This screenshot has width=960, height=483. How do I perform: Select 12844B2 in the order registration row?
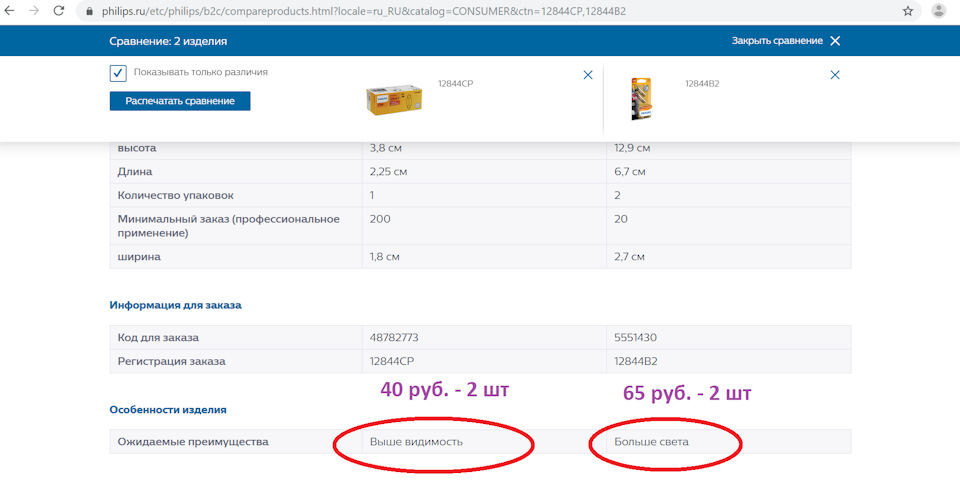click(636, 361)
